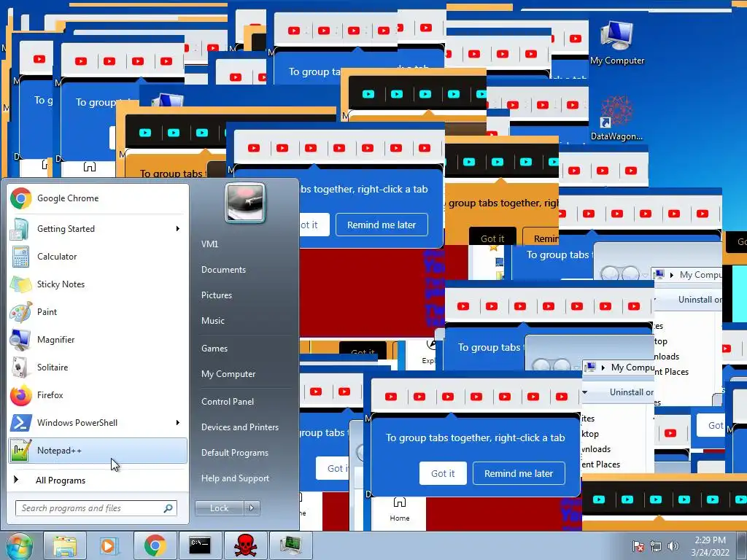Viewport: 747px width, 560px height.
Task: Click Uninstall or in the lower Explorer window
Action: (x=631, y=392)
